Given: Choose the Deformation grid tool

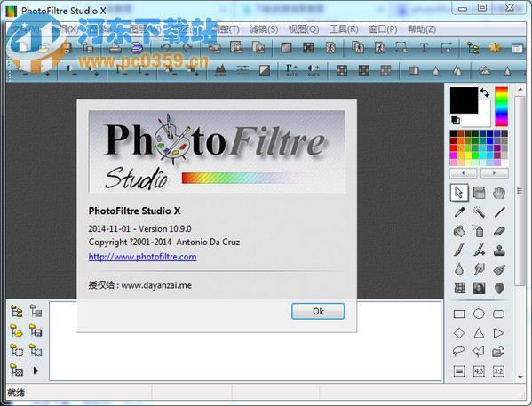Looking at the screenshot, I should coord(459,288).
